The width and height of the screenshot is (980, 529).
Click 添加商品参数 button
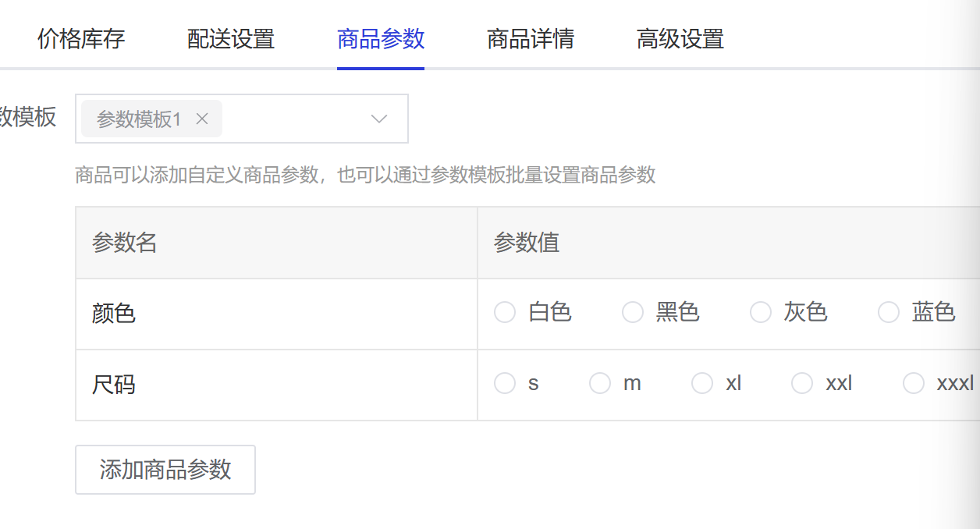pyautogui.click(x=165, y=469)
